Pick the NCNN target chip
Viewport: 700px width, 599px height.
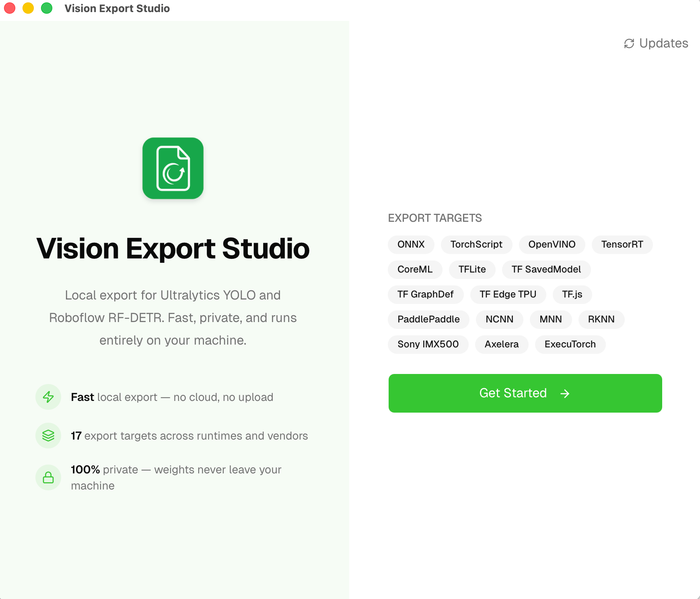(x=500, y=319)
